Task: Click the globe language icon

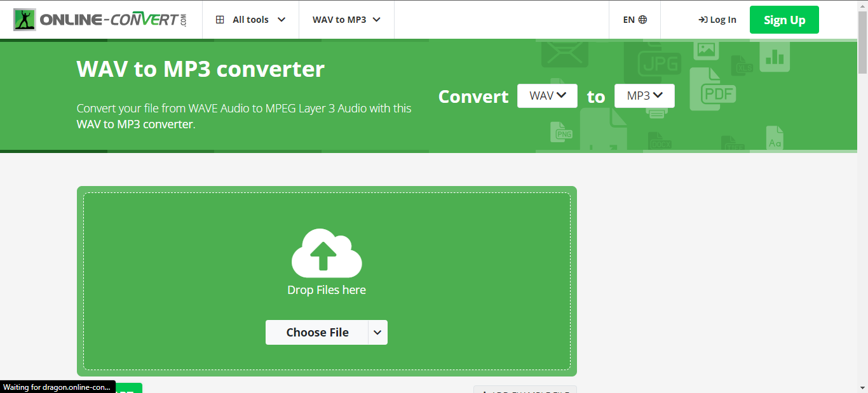Action: pos(642,20)
